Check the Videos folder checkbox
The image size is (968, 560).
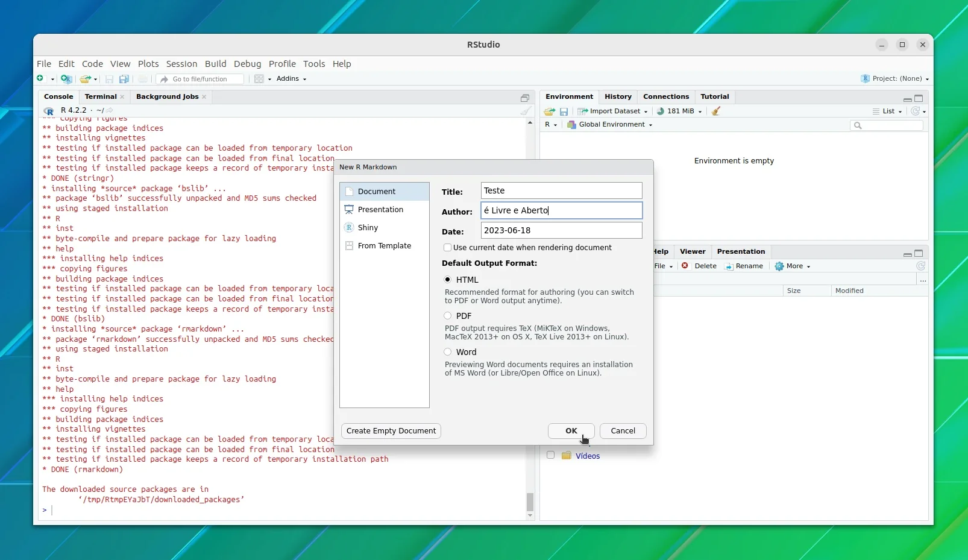coord(550,455)
